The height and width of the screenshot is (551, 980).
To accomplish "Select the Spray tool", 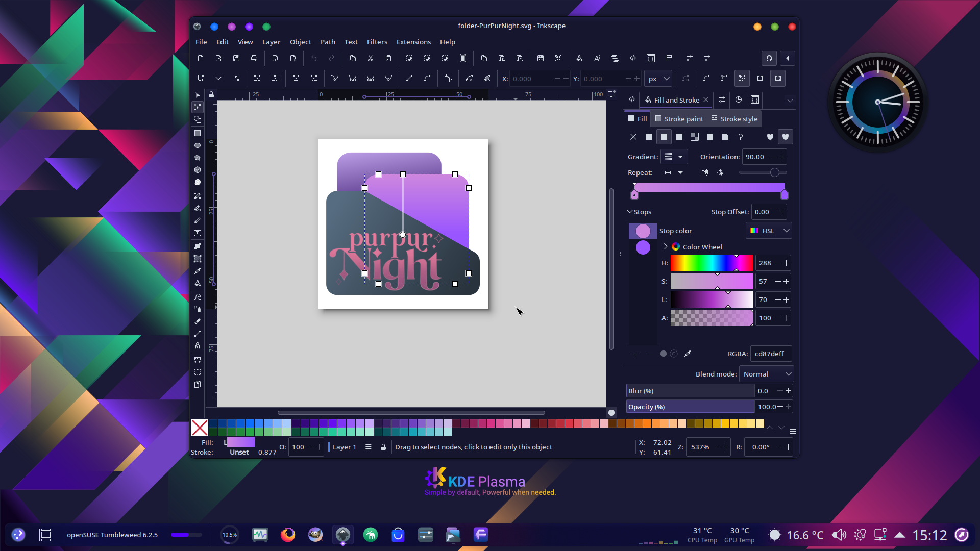I will [x=198, y=309].
